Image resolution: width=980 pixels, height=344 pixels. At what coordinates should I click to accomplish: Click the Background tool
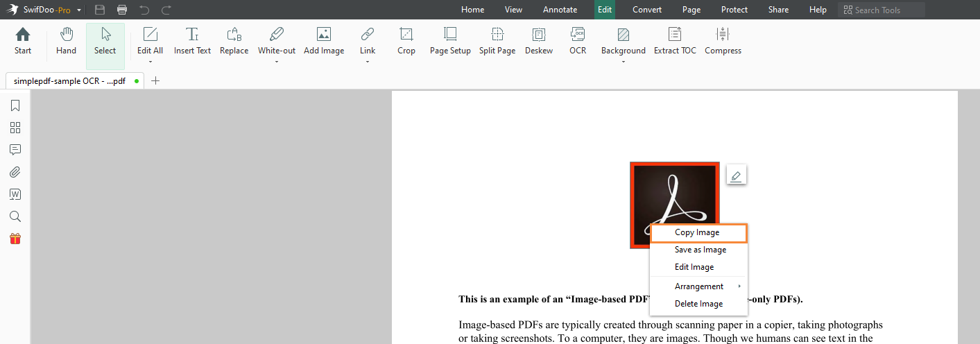[624, 41]
